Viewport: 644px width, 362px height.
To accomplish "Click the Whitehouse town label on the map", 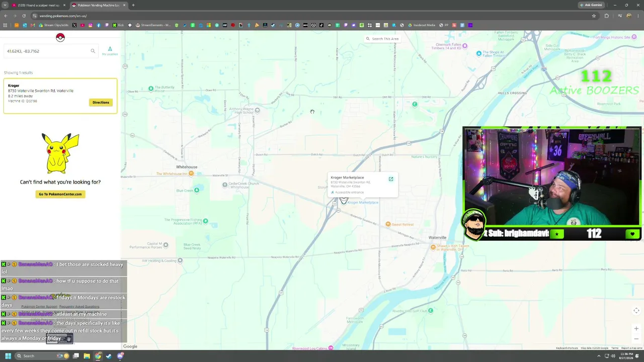I will [187, 167].
